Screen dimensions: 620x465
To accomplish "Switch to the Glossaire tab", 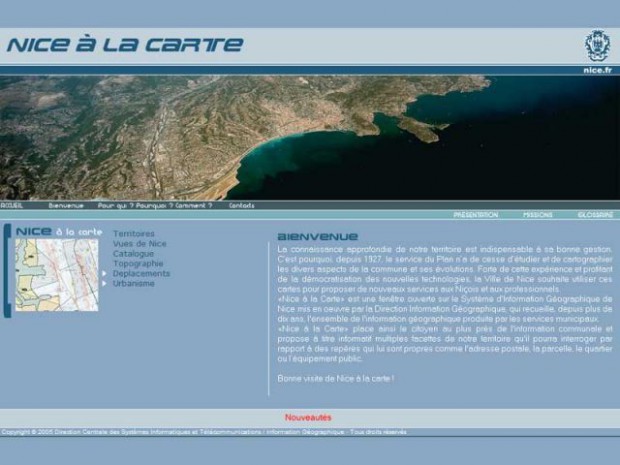I will coord(595,215).
